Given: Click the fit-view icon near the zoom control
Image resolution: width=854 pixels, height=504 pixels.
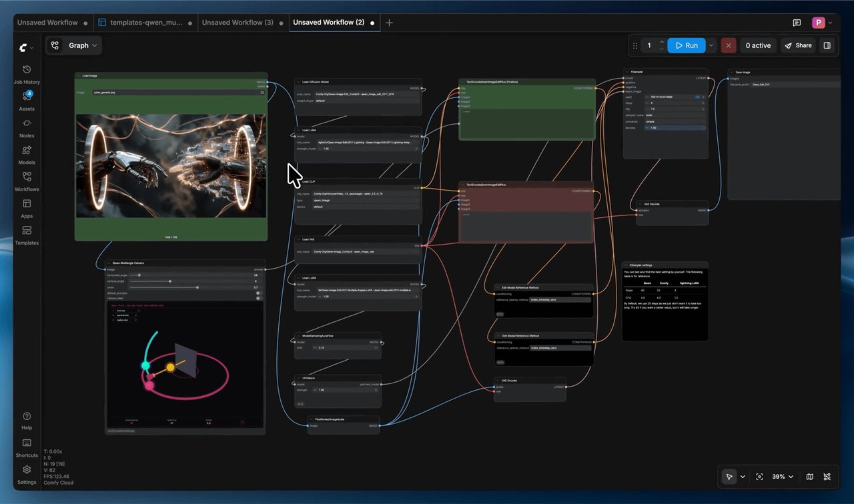Looking at the screenshot, I should pos(760,477).
